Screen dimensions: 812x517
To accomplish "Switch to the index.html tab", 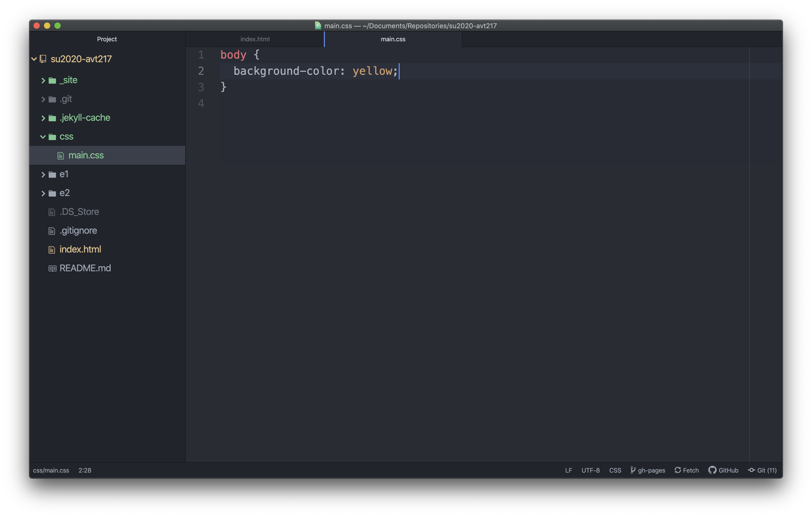I will (x=255, y=38).
